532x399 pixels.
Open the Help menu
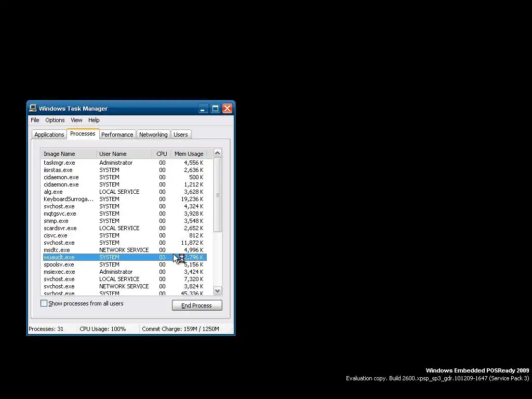point(94,120)
